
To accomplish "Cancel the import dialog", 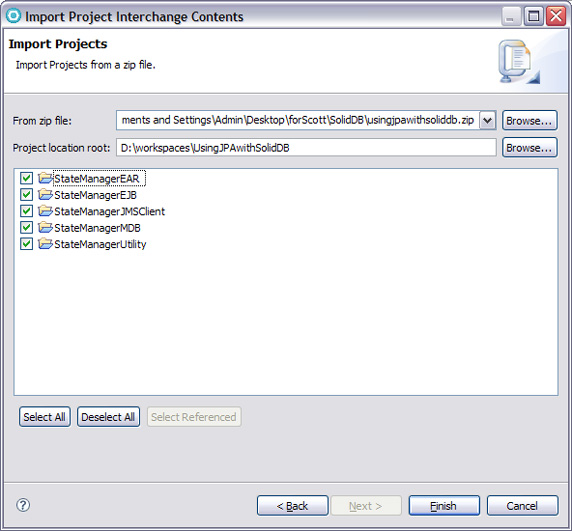I will (522, 506).
